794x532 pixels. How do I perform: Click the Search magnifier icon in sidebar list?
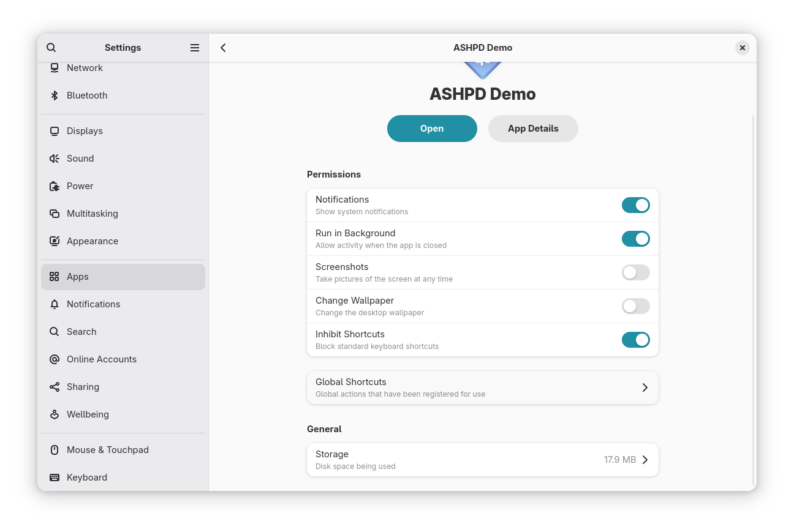[55, 332]
